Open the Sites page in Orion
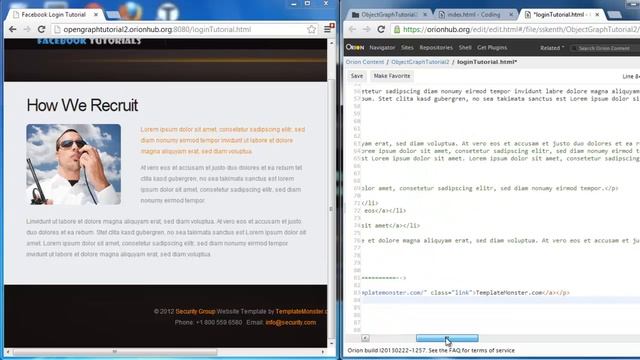 (407, 48)
